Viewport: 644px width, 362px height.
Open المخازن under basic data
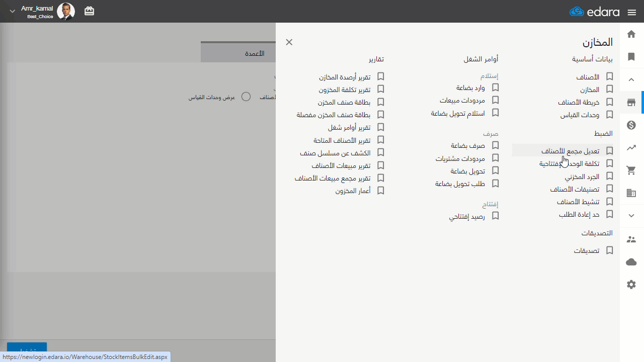(x=590, y=90)
